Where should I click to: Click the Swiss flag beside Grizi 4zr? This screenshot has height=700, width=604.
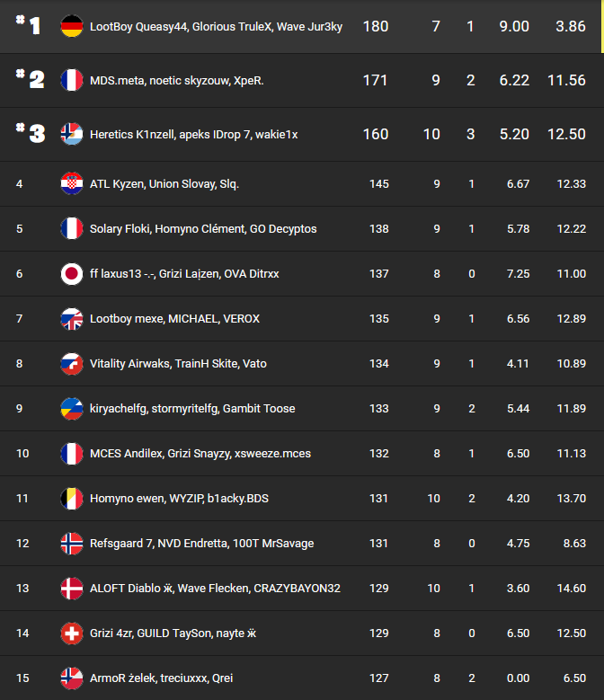pyautogui.click(x=72, y=634)
